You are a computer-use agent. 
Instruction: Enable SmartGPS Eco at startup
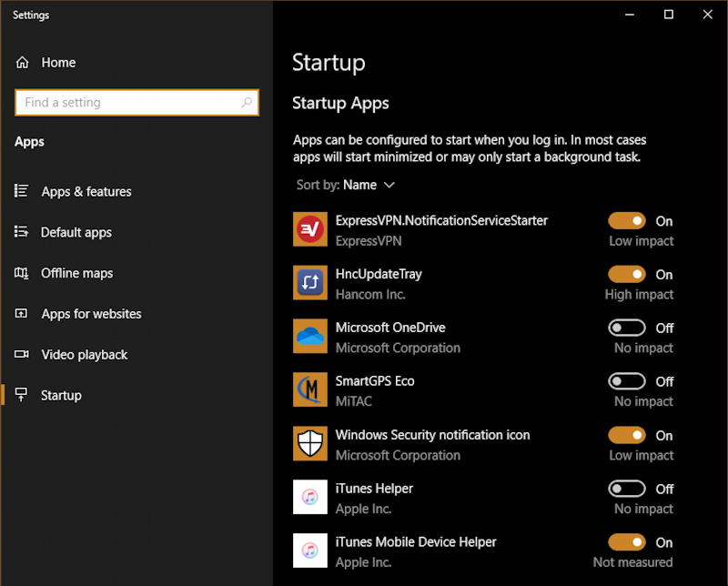coord(627,381)
